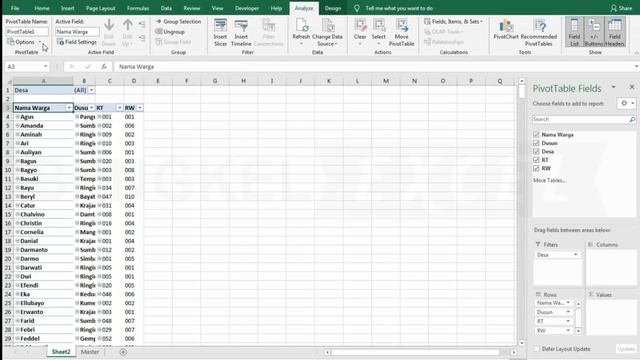The width and height of the screenshot is (640, 360).
Task: Expand the Agus row item
Action: pyautogui.click(x=18, y=117)
